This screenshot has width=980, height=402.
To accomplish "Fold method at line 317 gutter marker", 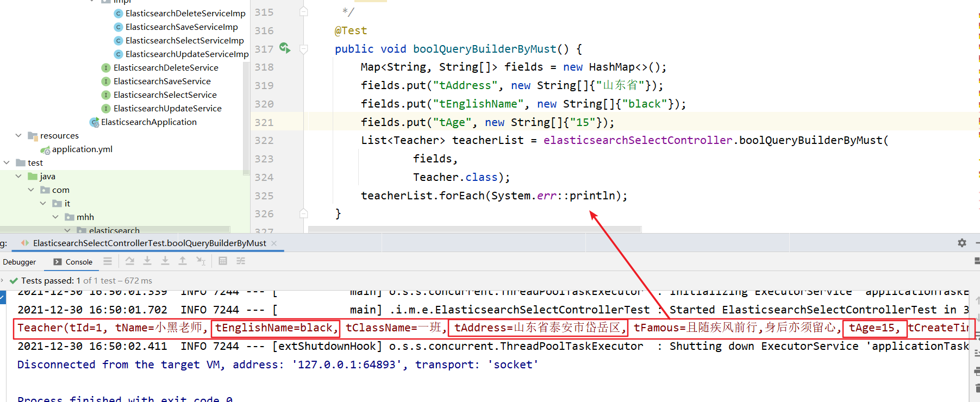I will 304,49.
